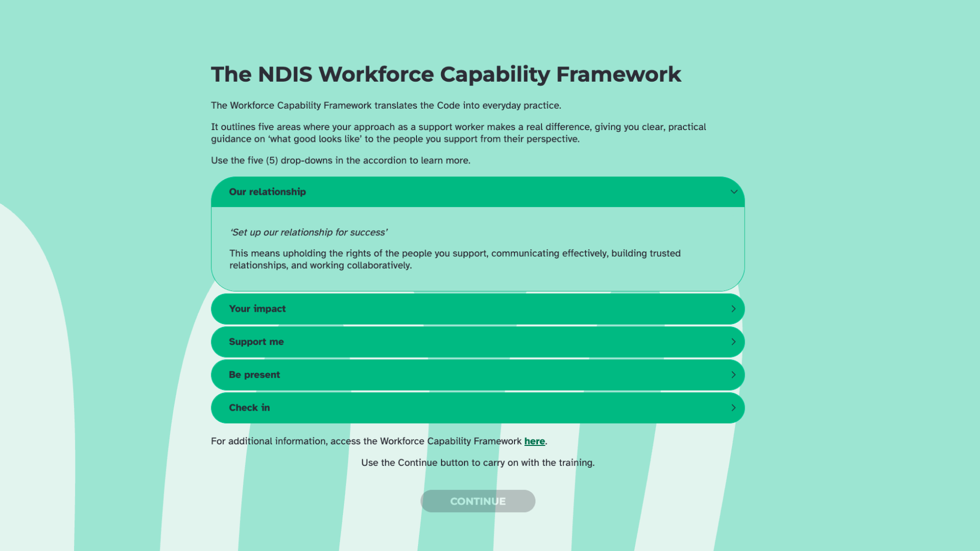Expand the Check in drop-down
This screenshot has height=551, width=980.
(x=478, y=408)
